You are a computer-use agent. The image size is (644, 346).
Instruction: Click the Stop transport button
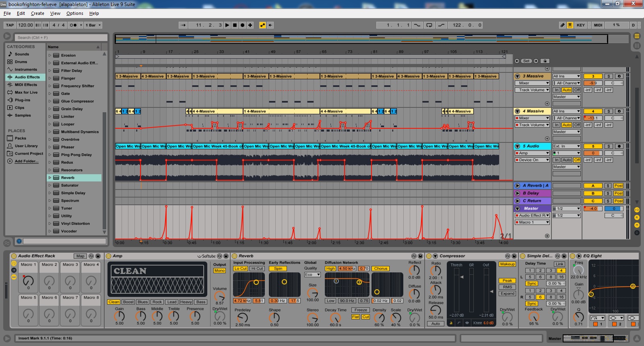click(x=235, y=25)
